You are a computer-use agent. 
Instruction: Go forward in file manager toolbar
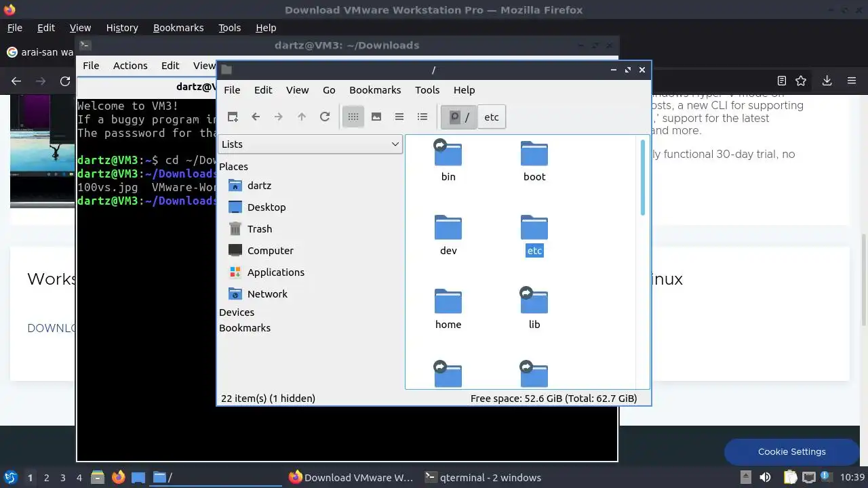tap(279, 117)
